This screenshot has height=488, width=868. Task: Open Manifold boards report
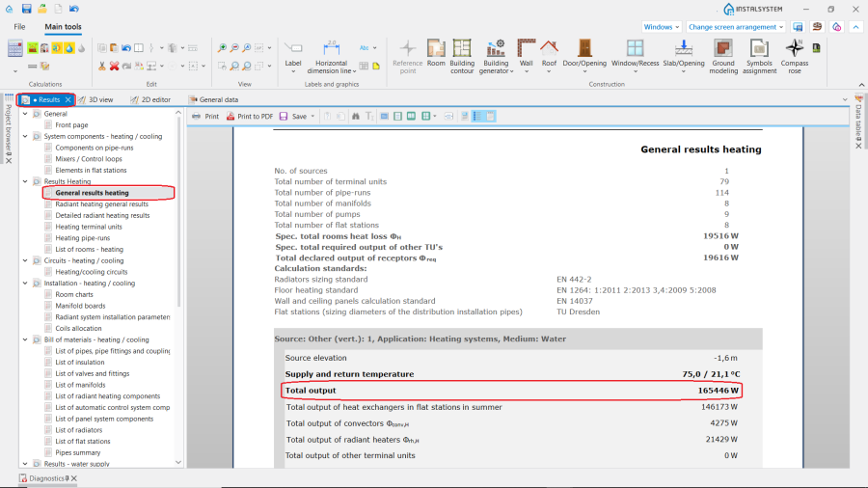click(80, 306)
